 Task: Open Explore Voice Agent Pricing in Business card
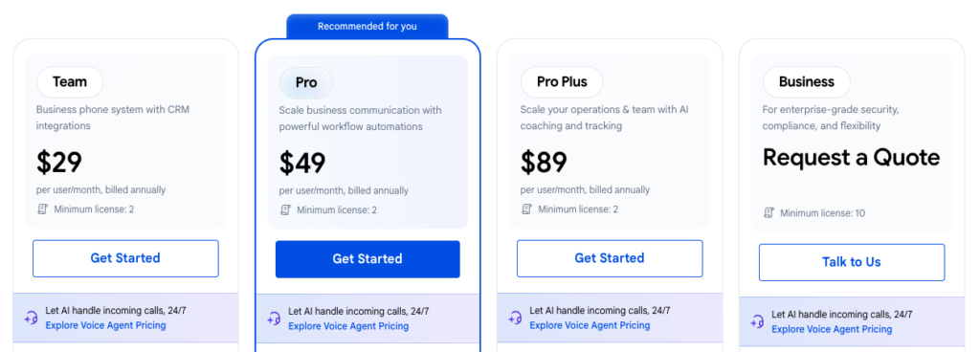(832, 329)
